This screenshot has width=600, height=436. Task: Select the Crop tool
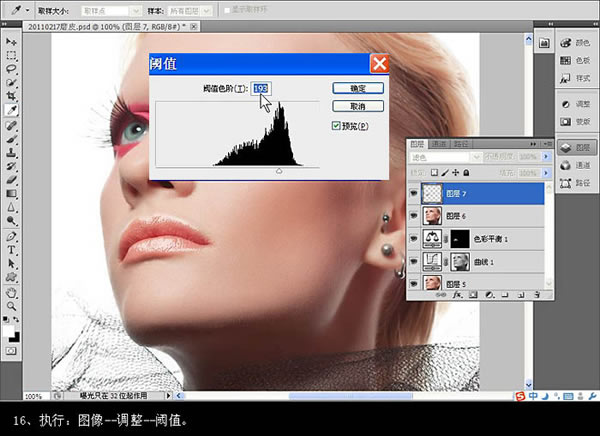(x=11, y=96)
